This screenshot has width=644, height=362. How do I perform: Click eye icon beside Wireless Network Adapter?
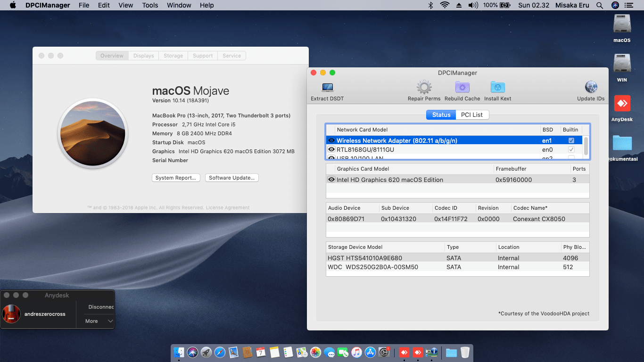point(331,140)
